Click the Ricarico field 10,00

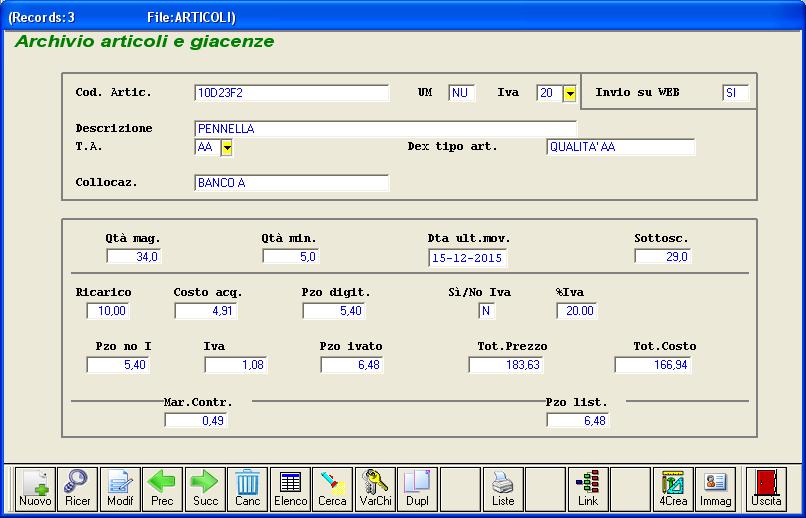click(108, 311)
